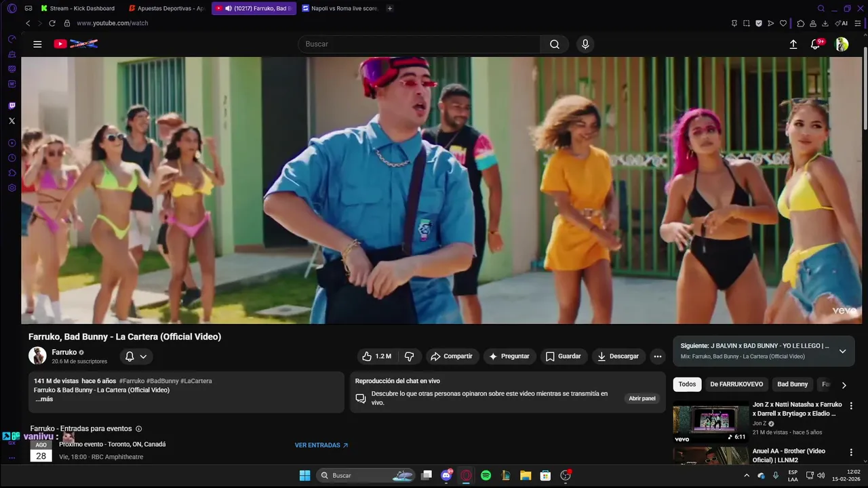Open the browser AI assistant button
This screenshot has height=488, width=868.
(841, 23)
